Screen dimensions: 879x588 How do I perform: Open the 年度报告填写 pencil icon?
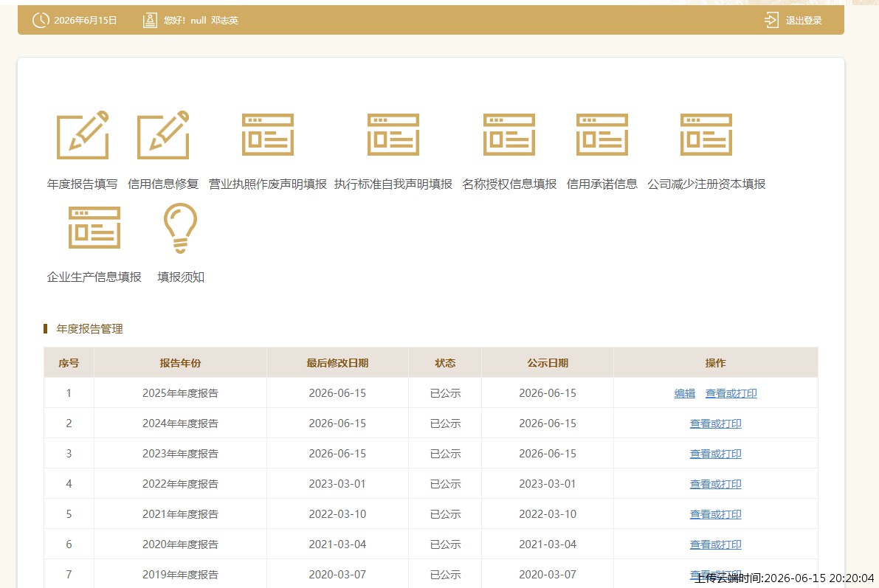click(83, 135)
